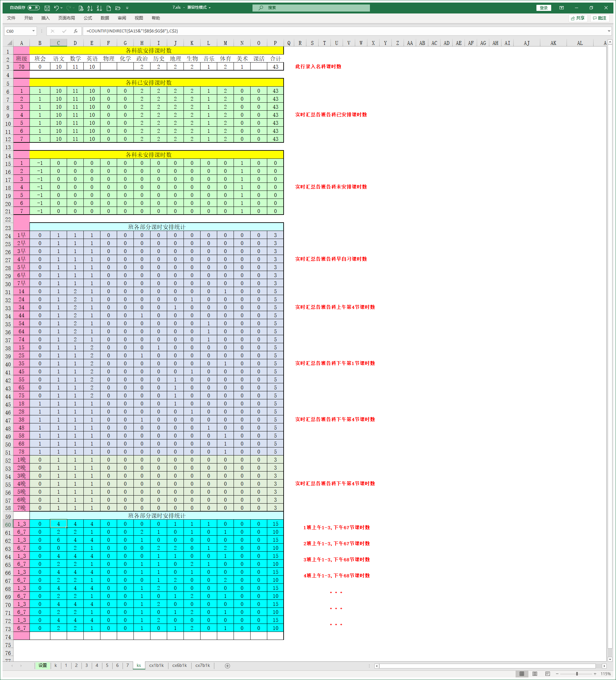
Task: Click the Undo arrow icon
Action: pos(56,8)
